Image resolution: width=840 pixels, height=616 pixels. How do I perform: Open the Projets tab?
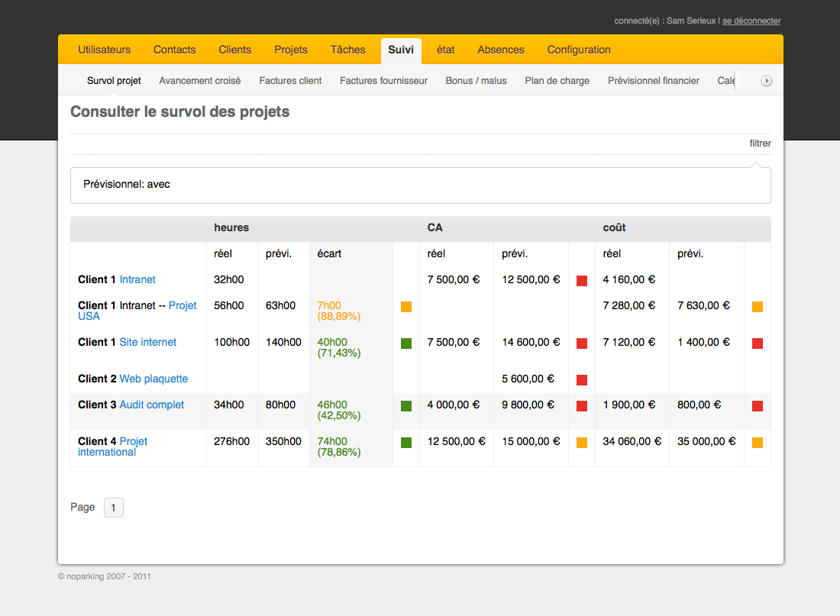(x=291, y=50)
